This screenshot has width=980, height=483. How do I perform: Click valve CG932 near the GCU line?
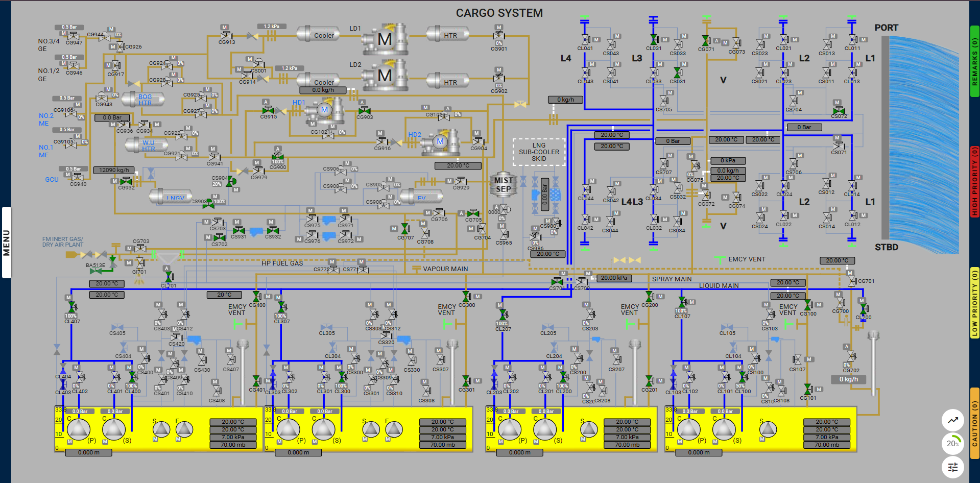pos(126,181)
